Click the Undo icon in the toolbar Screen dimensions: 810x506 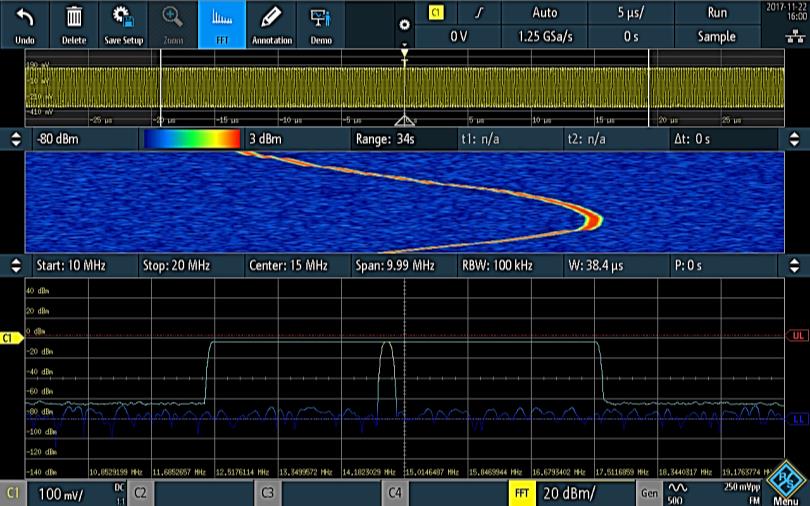pos(25,24)
